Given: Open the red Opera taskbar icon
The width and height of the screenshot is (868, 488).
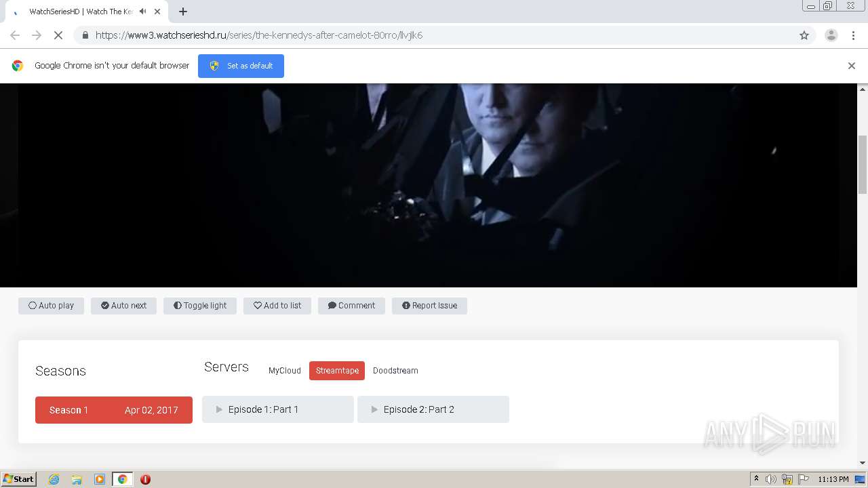Looking at the screenshot, I should [x=145, y=479].
